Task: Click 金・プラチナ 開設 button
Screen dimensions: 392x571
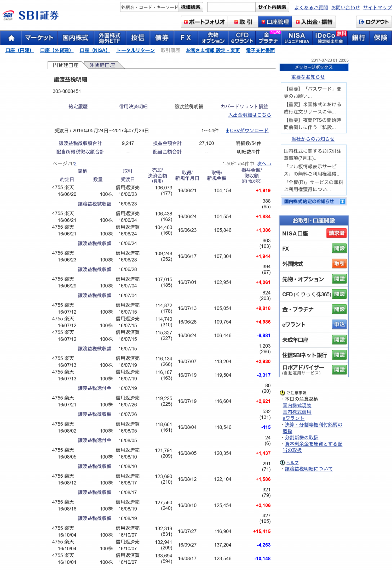Action: click(339, 309)
